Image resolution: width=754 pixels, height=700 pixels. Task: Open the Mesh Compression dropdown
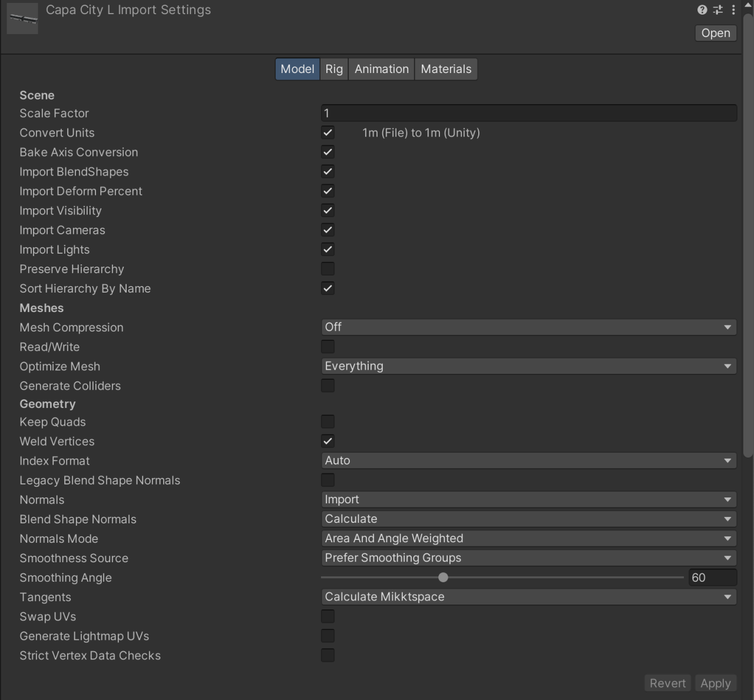coord(528,327)
